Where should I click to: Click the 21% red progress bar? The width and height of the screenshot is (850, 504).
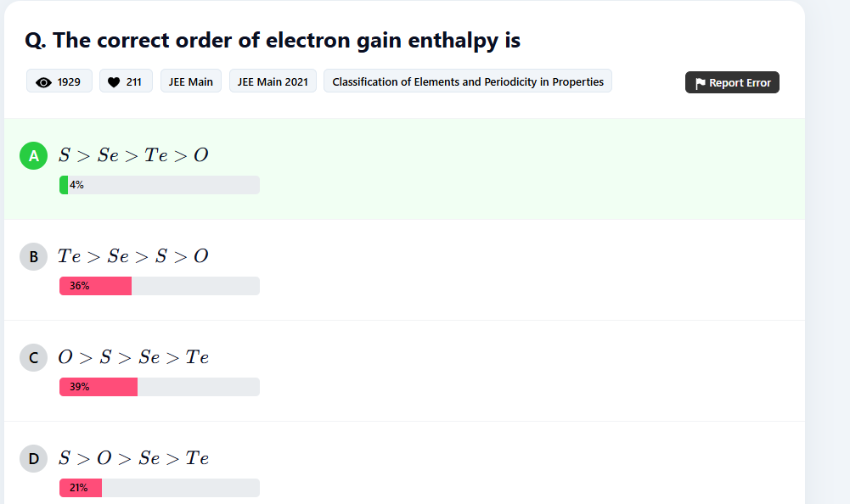tap(160, 488)
